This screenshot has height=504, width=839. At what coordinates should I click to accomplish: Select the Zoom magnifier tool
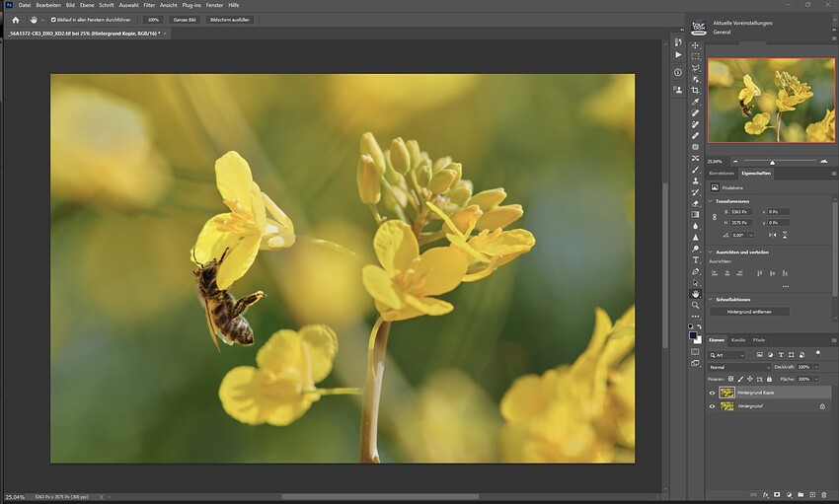[x=695, y=305]
